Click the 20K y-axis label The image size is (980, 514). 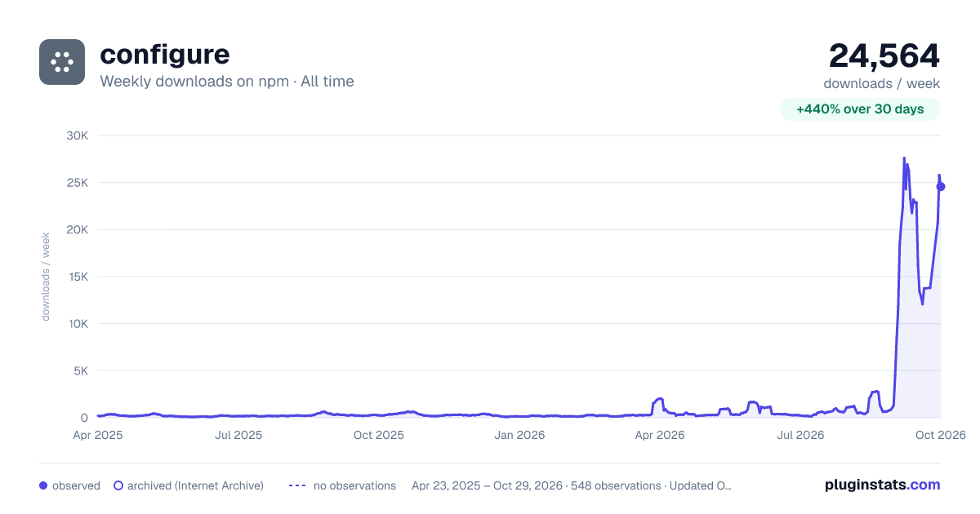coord(77,229)
